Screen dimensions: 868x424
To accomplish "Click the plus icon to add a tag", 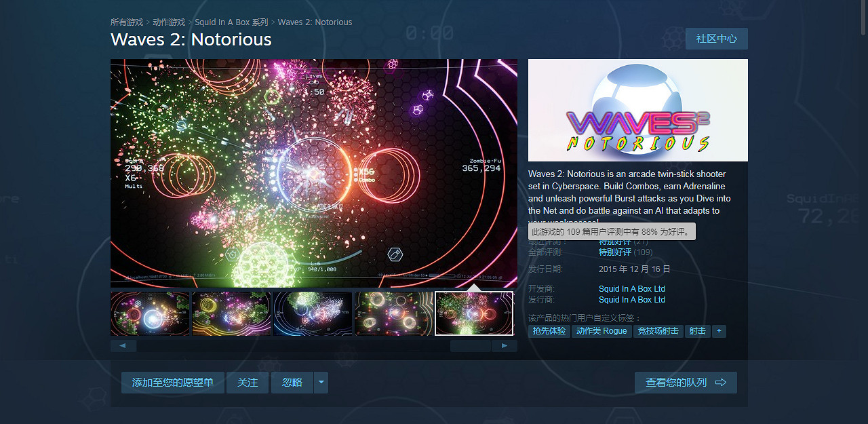I will pyautogui.click(x=719, y=331).
